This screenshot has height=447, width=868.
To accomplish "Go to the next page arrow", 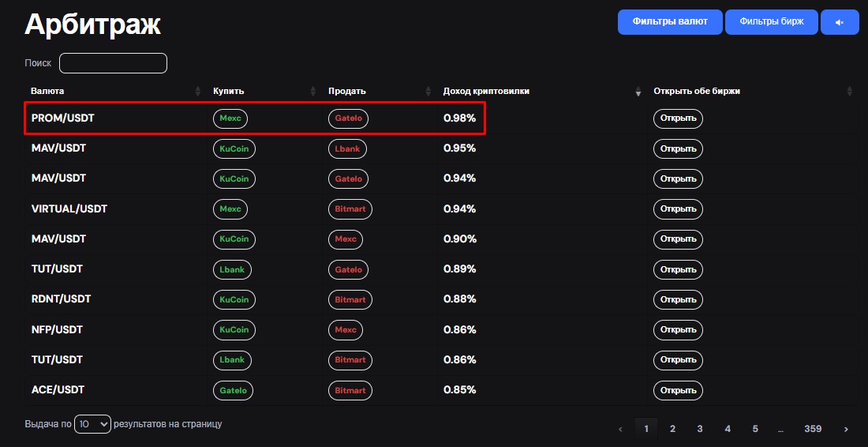I will 846,429.
